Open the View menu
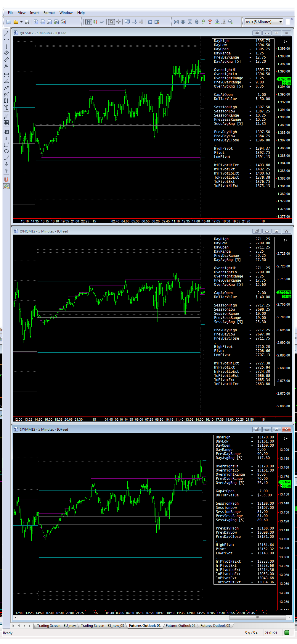The width and height of the screenshot is (297, 644). (22, 13)
